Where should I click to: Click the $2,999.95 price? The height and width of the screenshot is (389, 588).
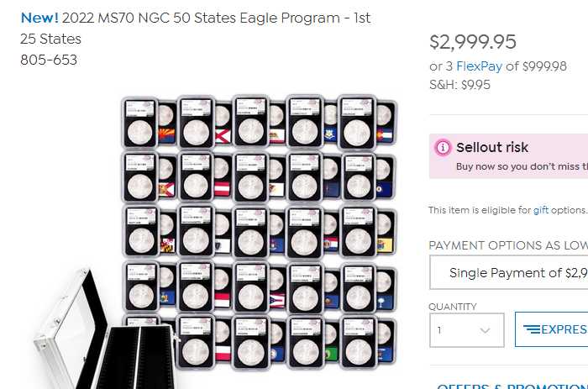(x=473, y=42)
